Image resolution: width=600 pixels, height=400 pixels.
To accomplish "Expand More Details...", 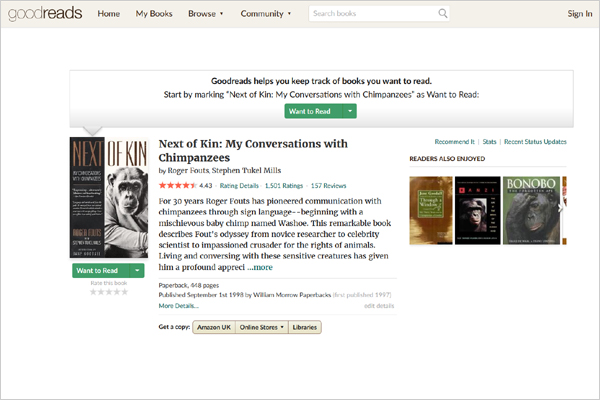I will [x=179, y=306].
